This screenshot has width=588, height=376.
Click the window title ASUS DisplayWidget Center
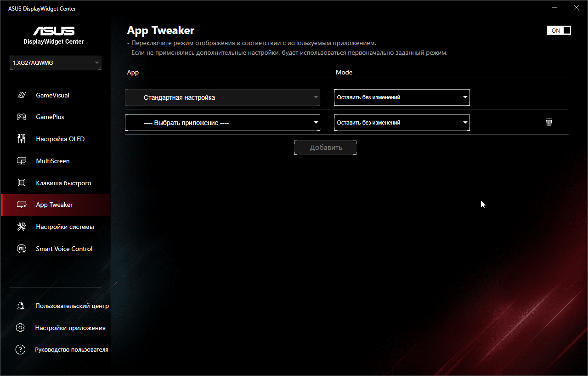tap(42, 9)
